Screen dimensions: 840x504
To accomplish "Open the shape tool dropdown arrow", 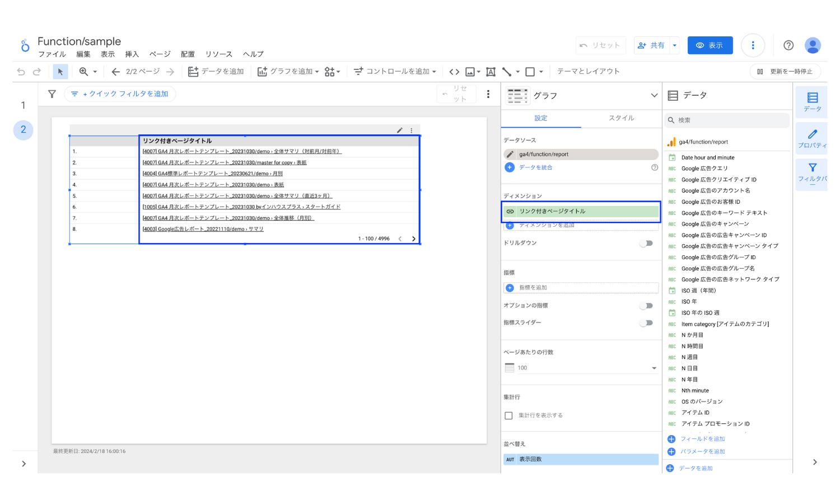I will coord(541,72).
